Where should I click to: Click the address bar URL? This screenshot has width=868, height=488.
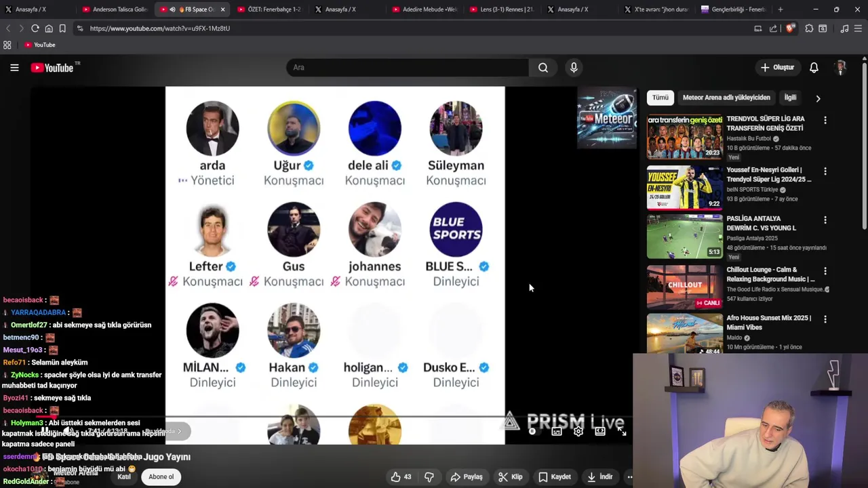click(x=160, y=28)
